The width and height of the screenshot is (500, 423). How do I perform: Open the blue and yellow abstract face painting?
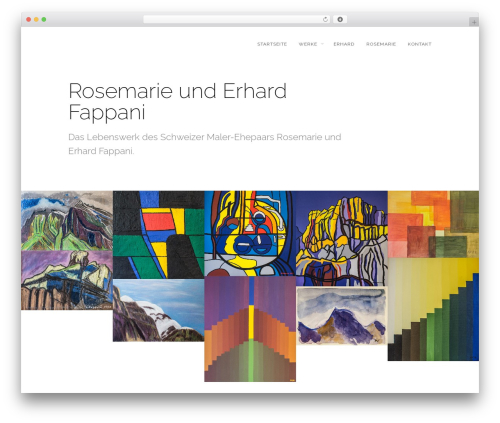click(x=250, y=233)
